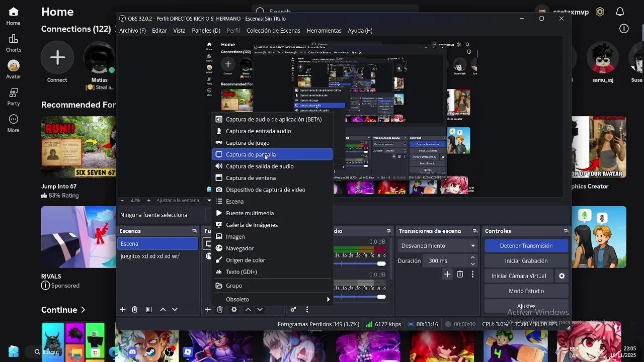Image resolution: width=644 pixels, height=362 pixels.
Task: Open the Editar menu
Action: coord(159,31)
